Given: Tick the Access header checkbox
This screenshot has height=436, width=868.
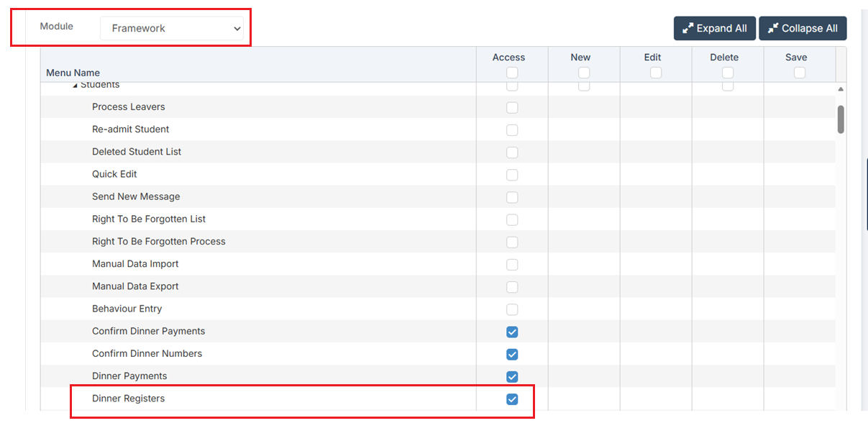Looking at the screenshot, I should 512,73.
